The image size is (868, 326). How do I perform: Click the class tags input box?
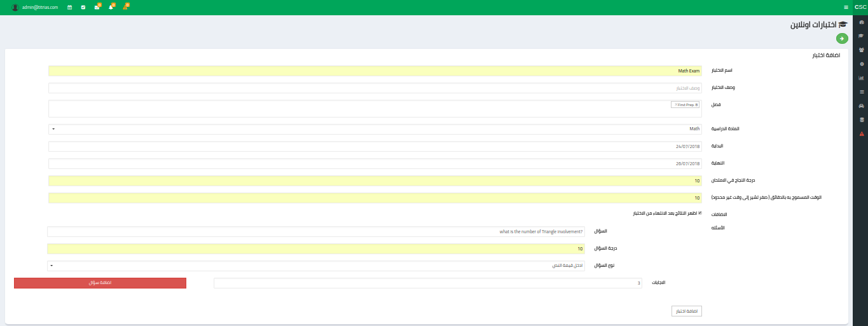click(375, 109)
